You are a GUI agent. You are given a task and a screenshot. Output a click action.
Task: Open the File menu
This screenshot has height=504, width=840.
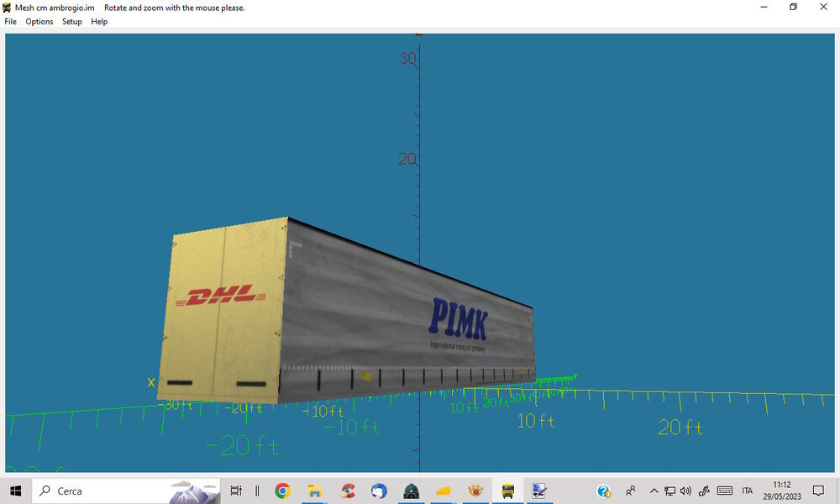coord(11,22)
